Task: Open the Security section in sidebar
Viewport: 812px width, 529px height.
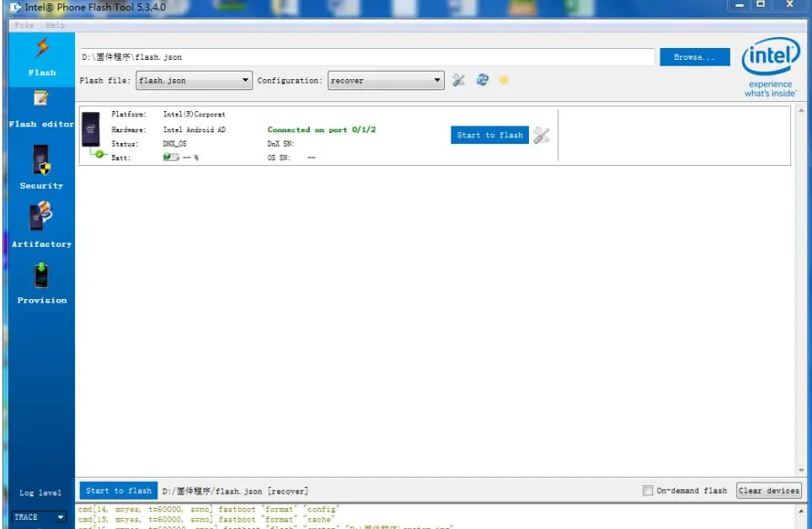Action: pyautogui.click(x=41, y=167)
